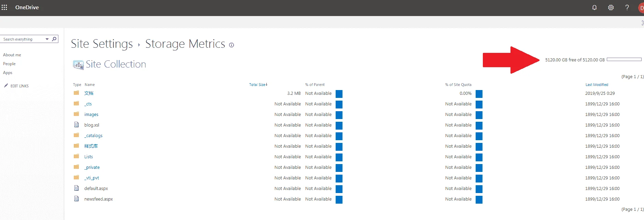
Task: Click the OneDrive title link
Action: [27, 8]
